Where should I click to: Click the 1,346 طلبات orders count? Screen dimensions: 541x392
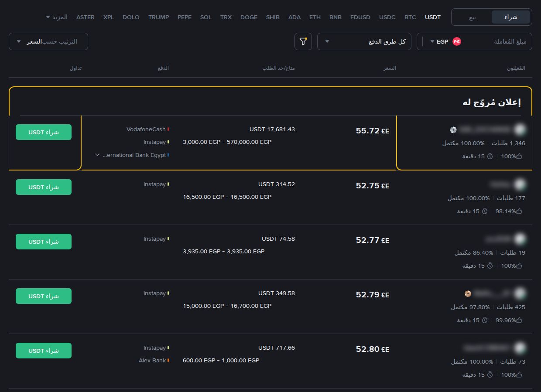[x=509, y=143]
